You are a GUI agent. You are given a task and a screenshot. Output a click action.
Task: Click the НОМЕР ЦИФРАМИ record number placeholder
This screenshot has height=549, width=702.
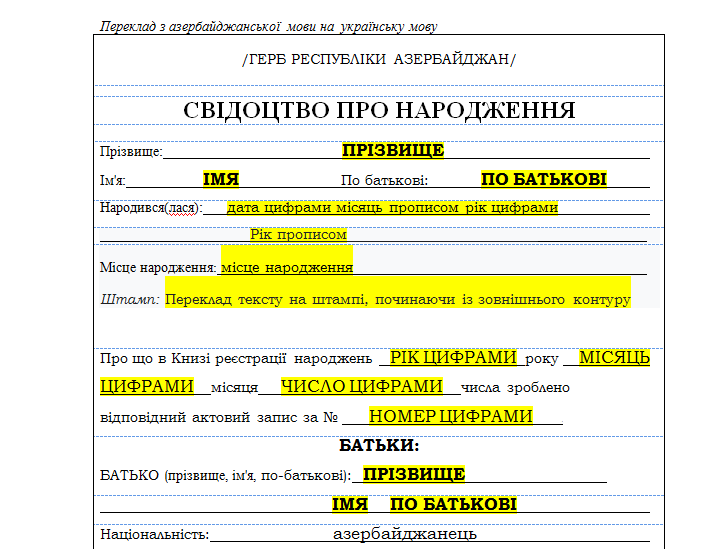pos(450,416)
